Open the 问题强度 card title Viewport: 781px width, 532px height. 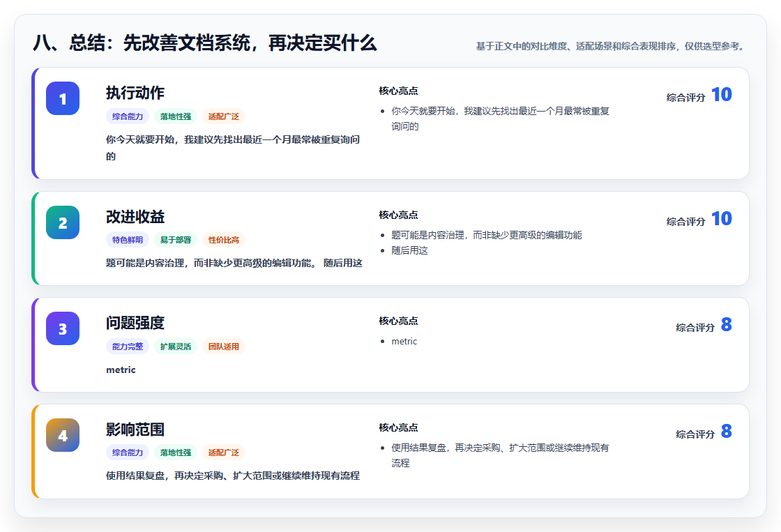(x=135, y=323)
